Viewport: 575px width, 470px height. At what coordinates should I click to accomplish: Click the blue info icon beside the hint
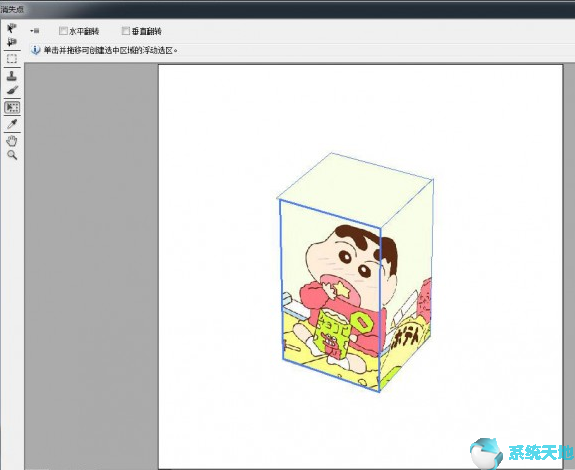point(35,50)
